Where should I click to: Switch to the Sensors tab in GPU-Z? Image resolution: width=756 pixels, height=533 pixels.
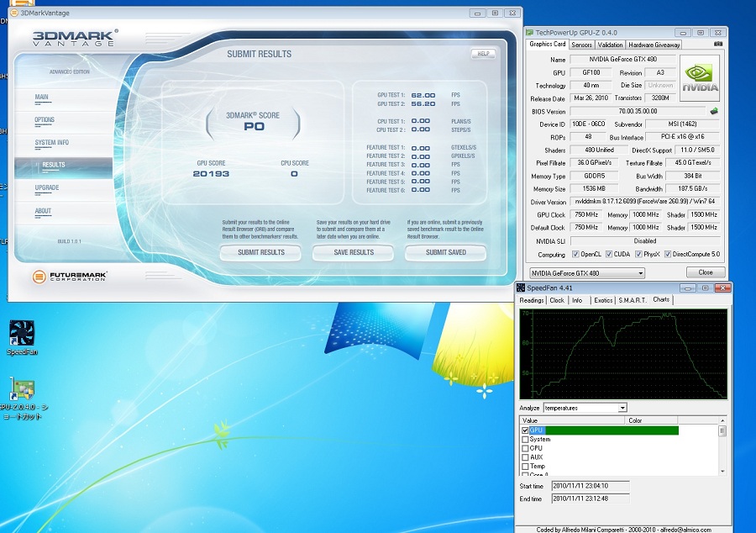pos(581,45)
